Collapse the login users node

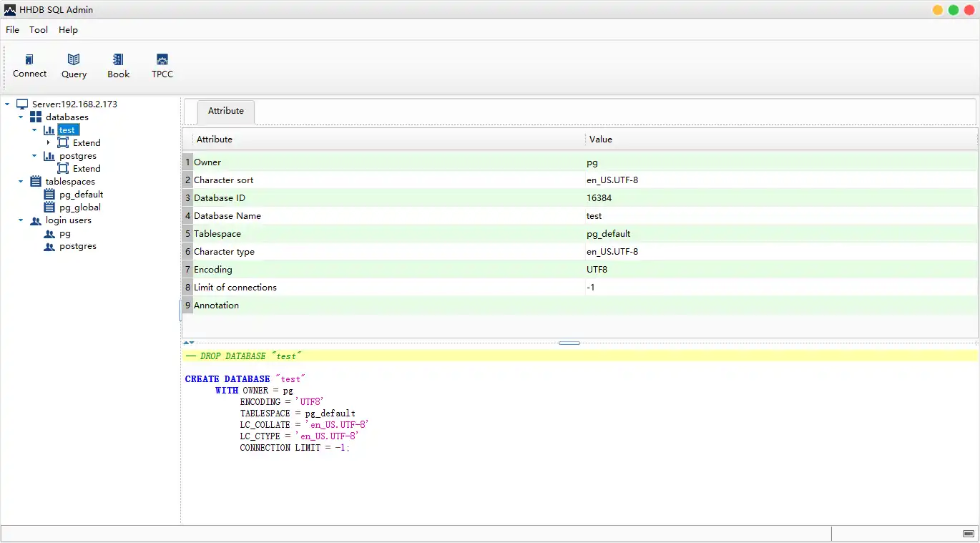point(21,220)
